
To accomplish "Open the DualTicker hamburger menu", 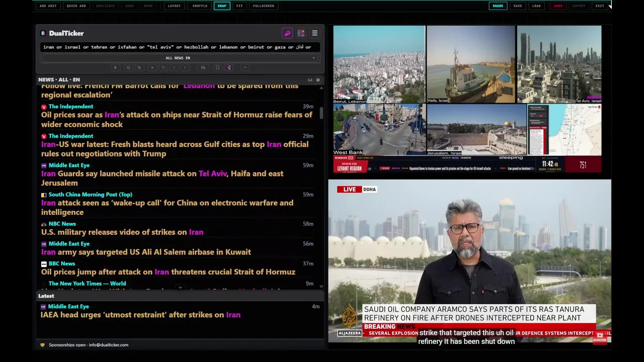I will pyautogui.click(x=314, y=33).
